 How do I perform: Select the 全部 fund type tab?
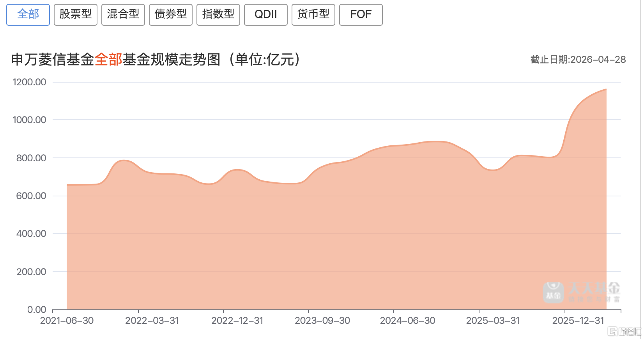pyautogui.click(x=28, y=15)
